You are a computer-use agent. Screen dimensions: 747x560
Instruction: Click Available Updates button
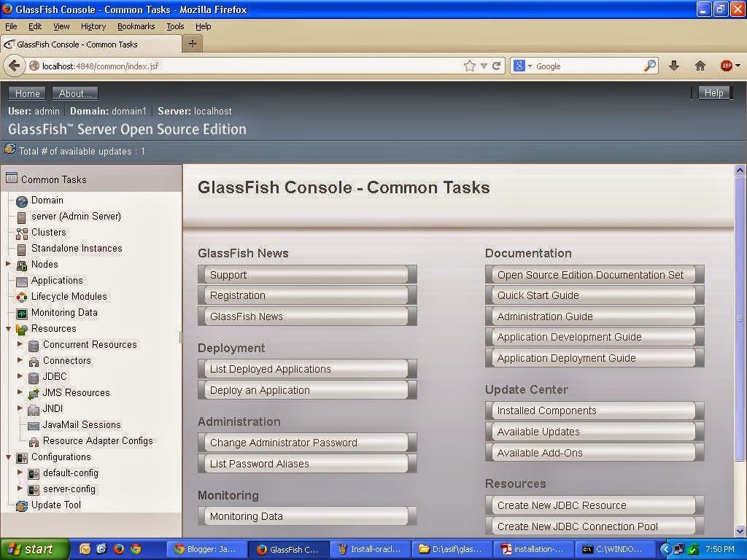(x=595, y=432)
